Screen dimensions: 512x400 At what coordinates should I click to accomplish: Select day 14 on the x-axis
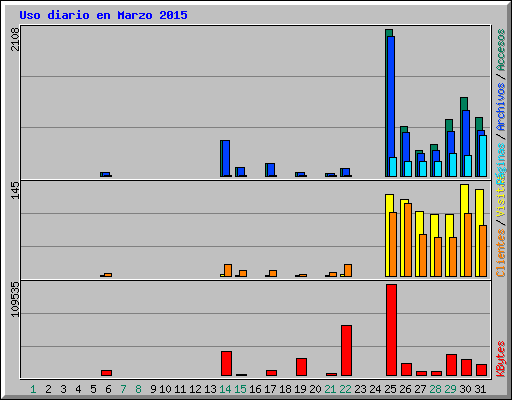pyautogui.click(x=225, y=389)
